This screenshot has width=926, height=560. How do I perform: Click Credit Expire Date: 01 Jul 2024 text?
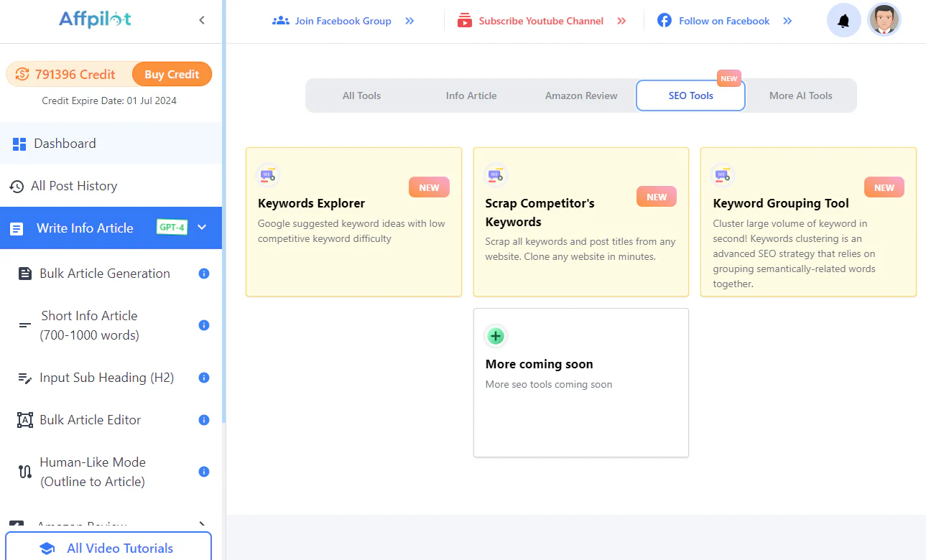(109, 101)
